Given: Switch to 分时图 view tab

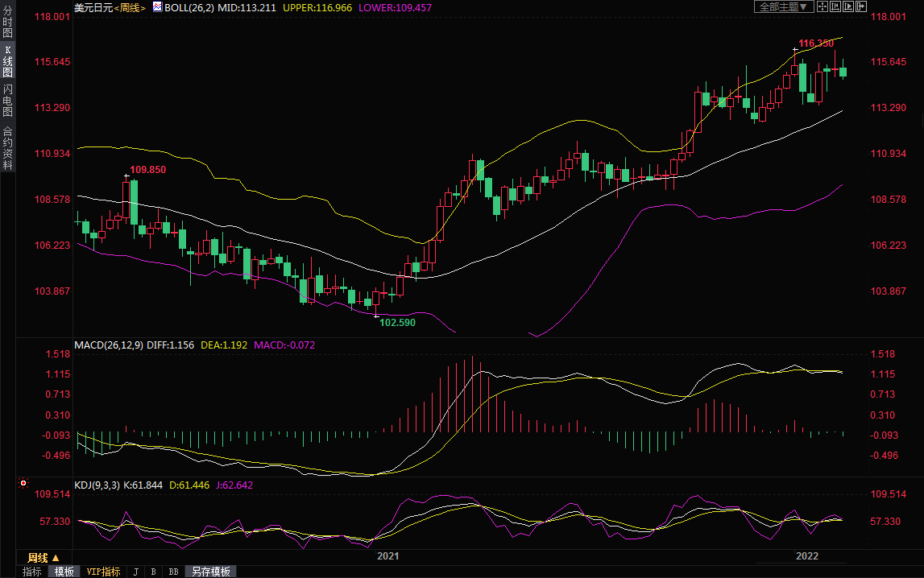Looking at the screenshot, I should coord(7,23).
